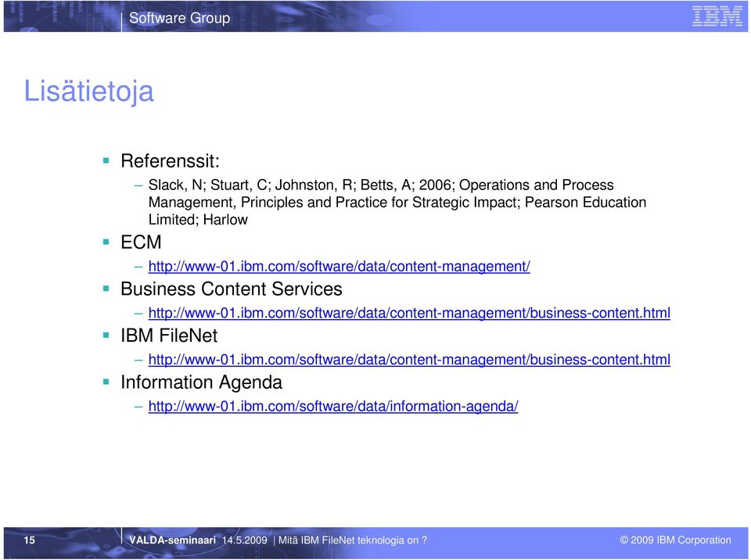The image size is (751, 560).
Task: Click footer text Mitä IBM FileNet teknologia on ?
Action: [x=353, y=540]
